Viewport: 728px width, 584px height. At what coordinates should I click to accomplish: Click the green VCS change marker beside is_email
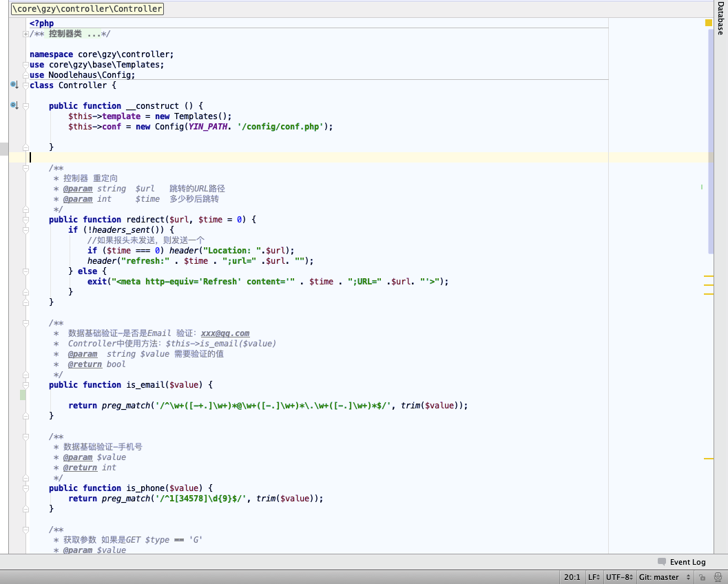tap(23, 395)
